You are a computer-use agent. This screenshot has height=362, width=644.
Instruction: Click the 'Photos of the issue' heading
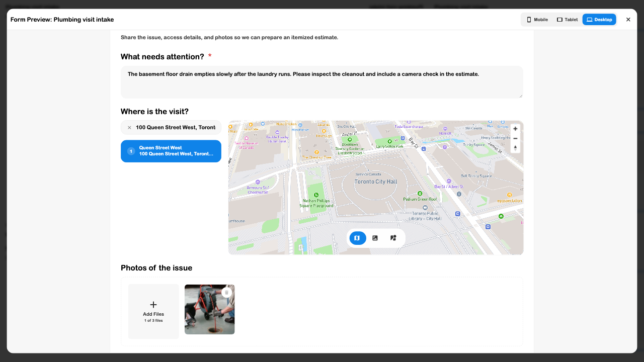(x=156, y=268)
